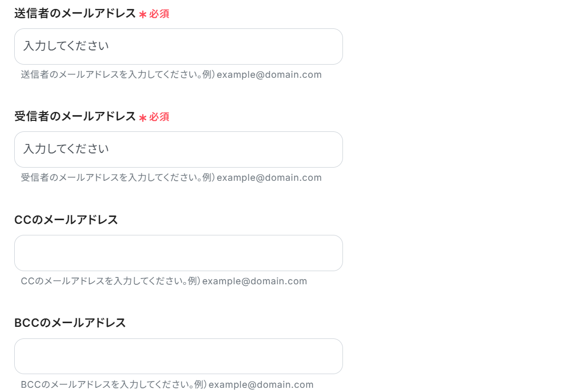
Task: Select the sender help text 送信者のメールアドレスを入力してください
Action: pyautogui.click(x=111, y=74)
